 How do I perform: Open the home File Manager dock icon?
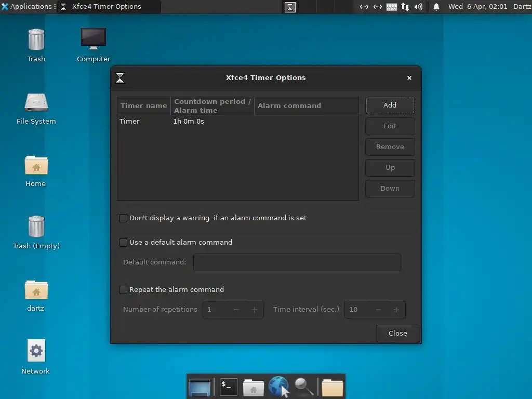254,388
